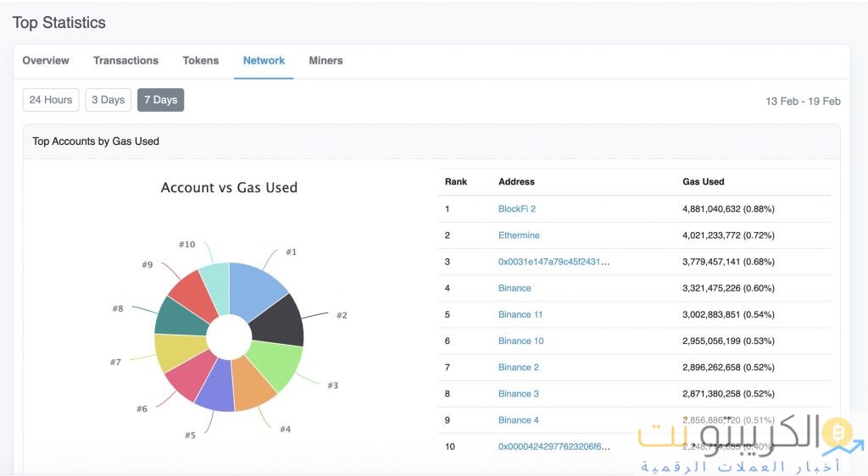
Task: Open the Tokens tab
Action: pyautogui.click(x=201, y=61)
